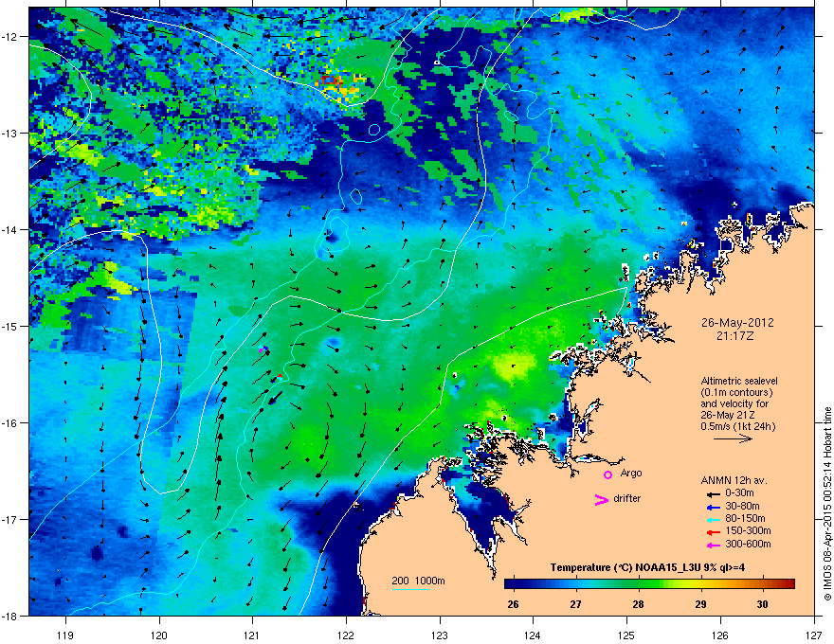Click the Temperature NOAA15_L3U colorbar title
Image resolution: width=834 pixels, height=644 pixels.
[647, 568]
